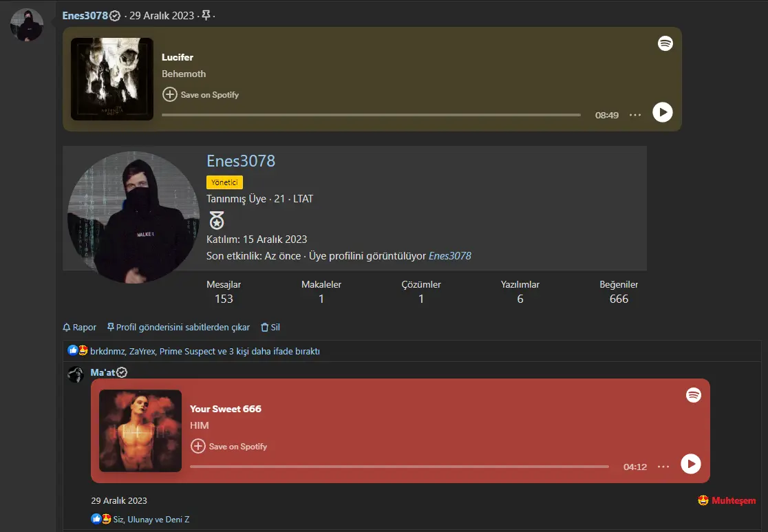This screenshot has height=532, width=768.
Task: Click the medal trophy icon
Action: point(217,220)
